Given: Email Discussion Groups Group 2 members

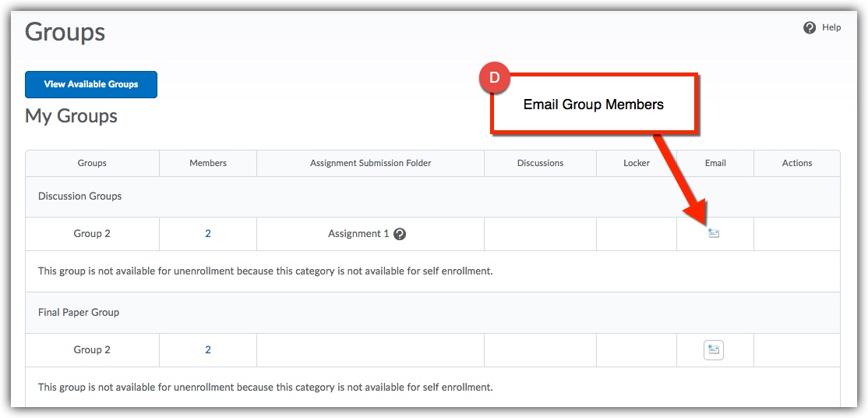Looking at the screenshot, I should coord(714,233).
